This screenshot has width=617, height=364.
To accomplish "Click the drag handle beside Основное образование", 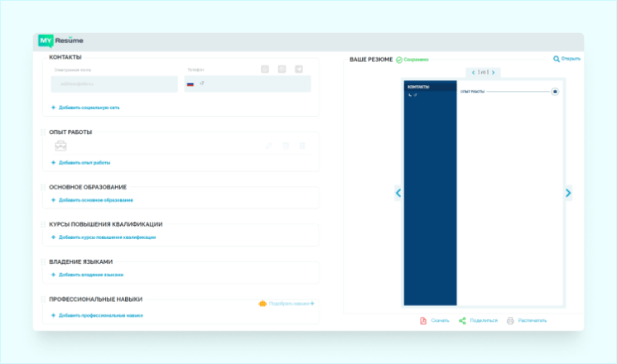I will click(x=44, y=188).
